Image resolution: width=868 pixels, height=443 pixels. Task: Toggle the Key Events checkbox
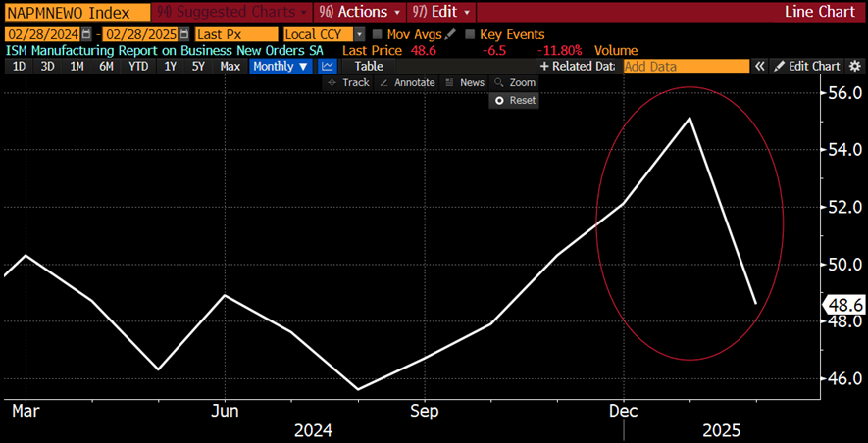coord(471,34)
